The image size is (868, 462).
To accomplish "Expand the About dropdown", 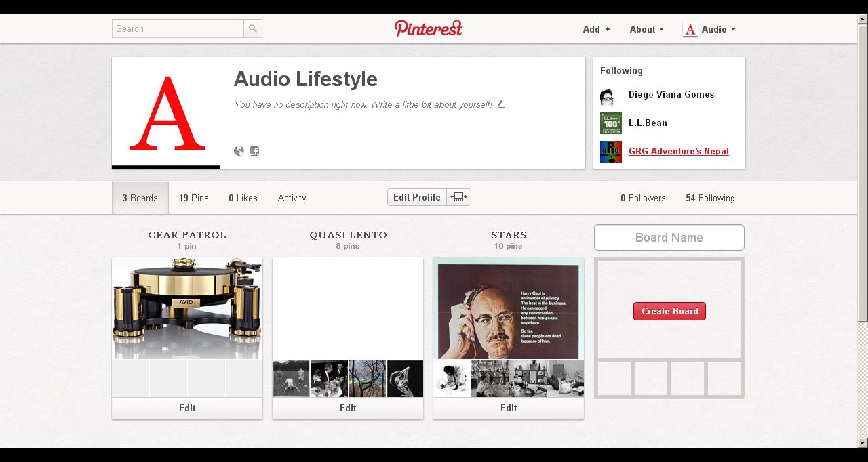I will 647,29.
